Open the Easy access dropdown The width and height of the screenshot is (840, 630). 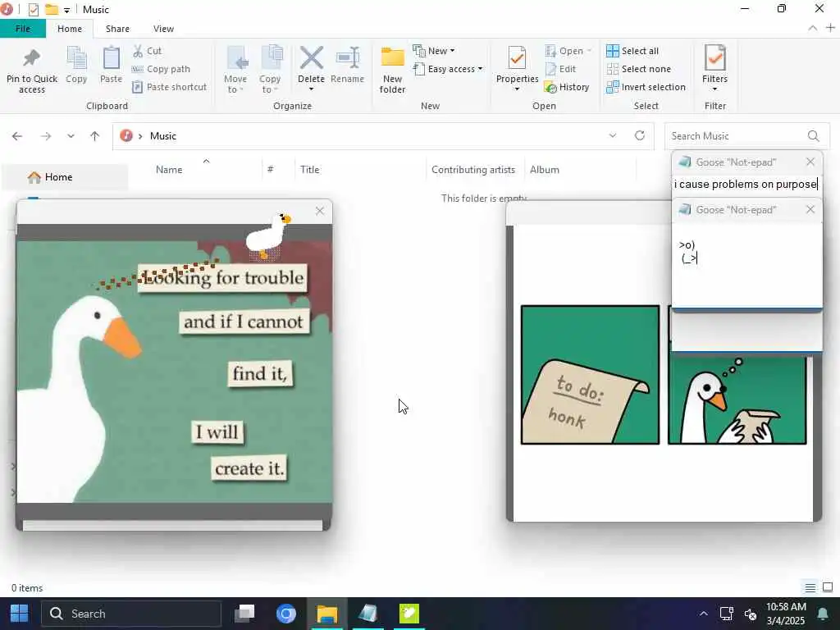tap(448, 69)
